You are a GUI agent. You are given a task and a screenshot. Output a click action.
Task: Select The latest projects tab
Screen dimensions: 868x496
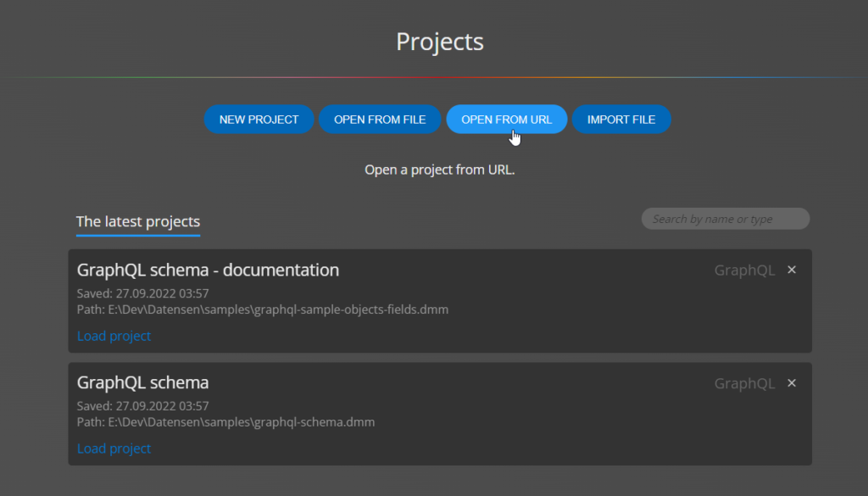(x=138, y=221)
